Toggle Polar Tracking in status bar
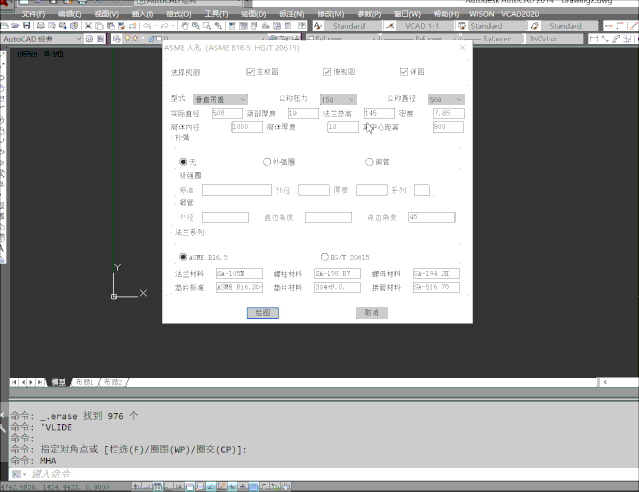 pyautogui.click(x=178, y=486)
